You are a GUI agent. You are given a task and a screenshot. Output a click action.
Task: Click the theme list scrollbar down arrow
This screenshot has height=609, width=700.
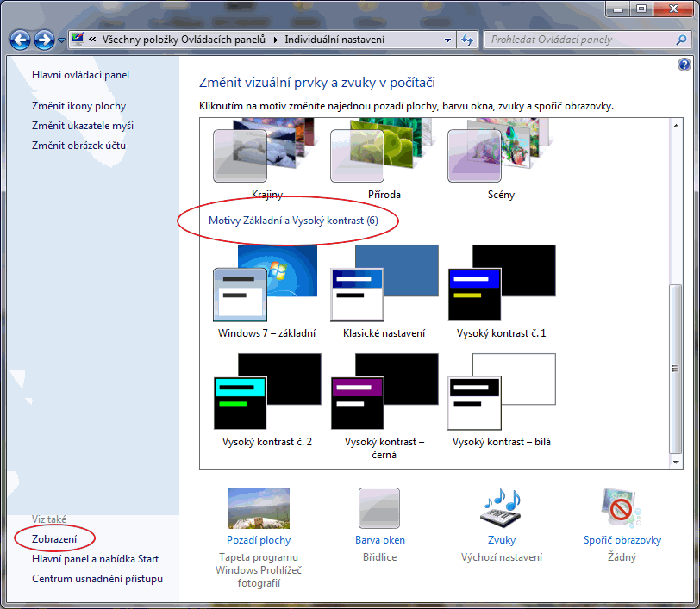(x=676, y=463)
